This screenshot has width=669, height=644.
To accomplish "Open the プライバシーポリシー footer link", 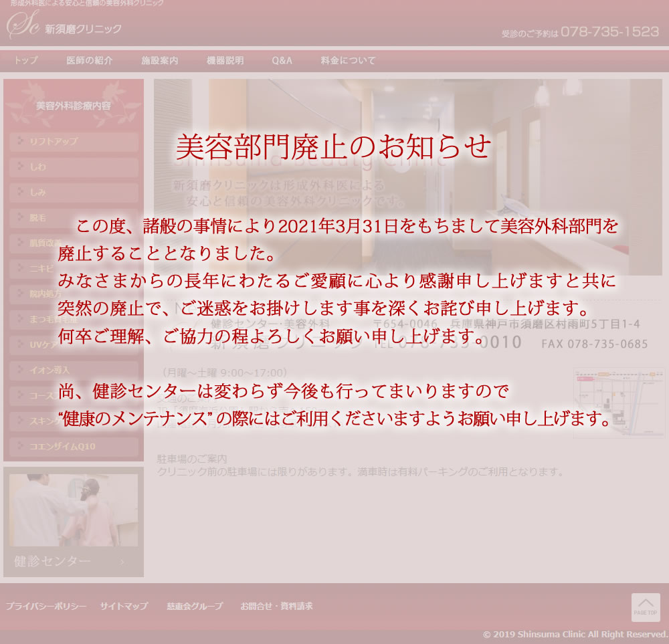I will 45,607.
